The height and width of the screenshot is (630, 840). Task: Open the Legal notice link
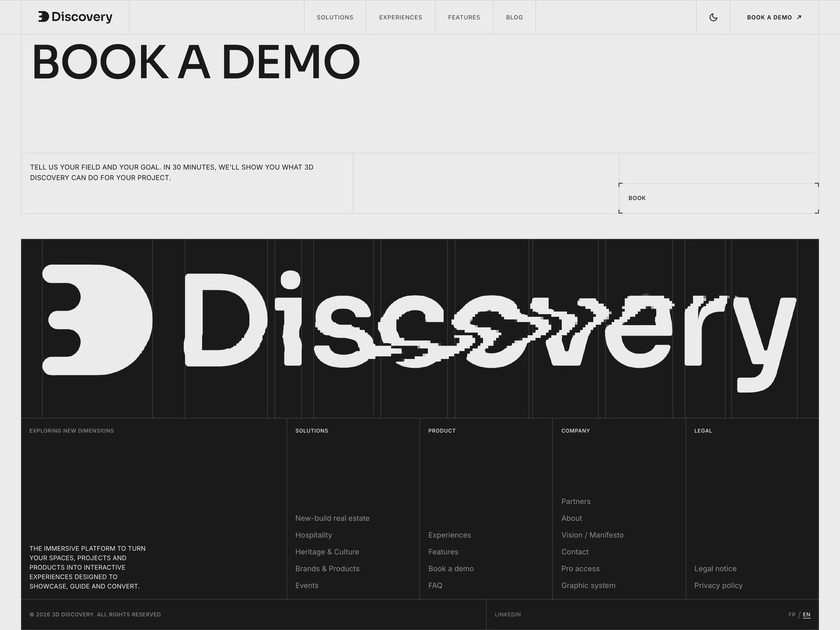click(x=715, y=569)
